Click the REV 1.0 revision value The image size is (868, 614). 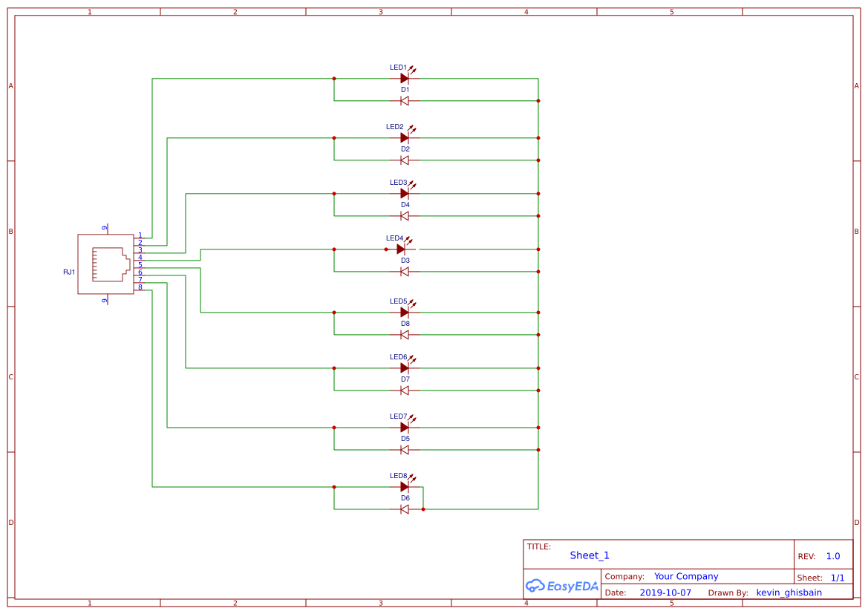833,555
